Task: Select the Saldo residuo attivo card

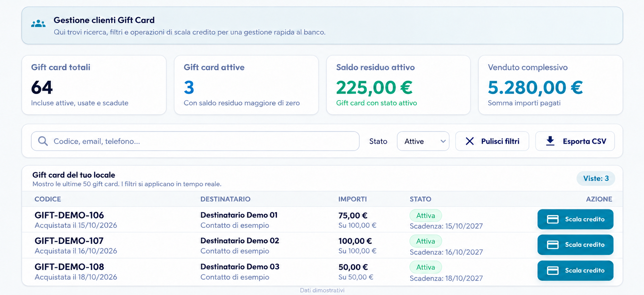Action: (x=398, y=85)
